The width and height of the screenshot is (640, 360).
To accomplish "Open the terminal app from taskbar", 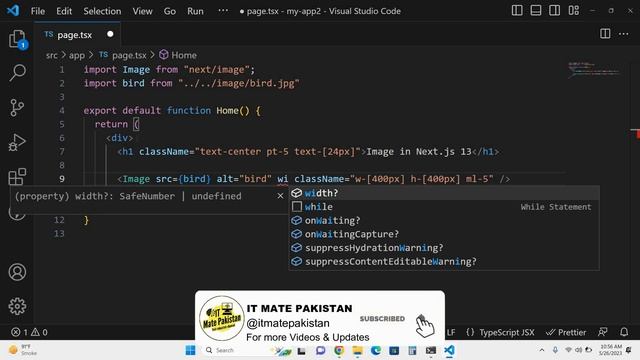I will pos(431,350).
